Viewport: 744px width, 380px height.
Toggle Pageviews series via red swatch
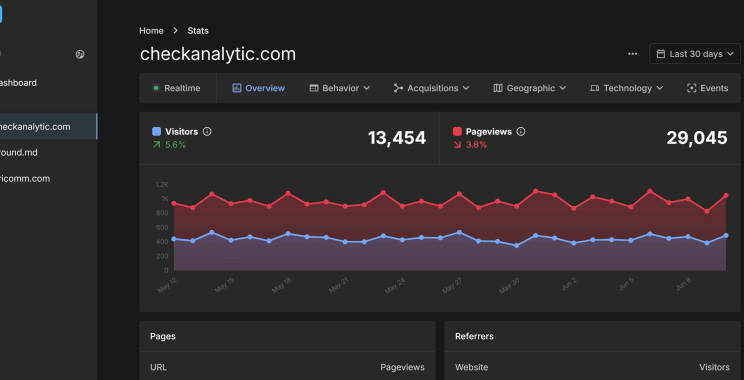click(457, 132)
